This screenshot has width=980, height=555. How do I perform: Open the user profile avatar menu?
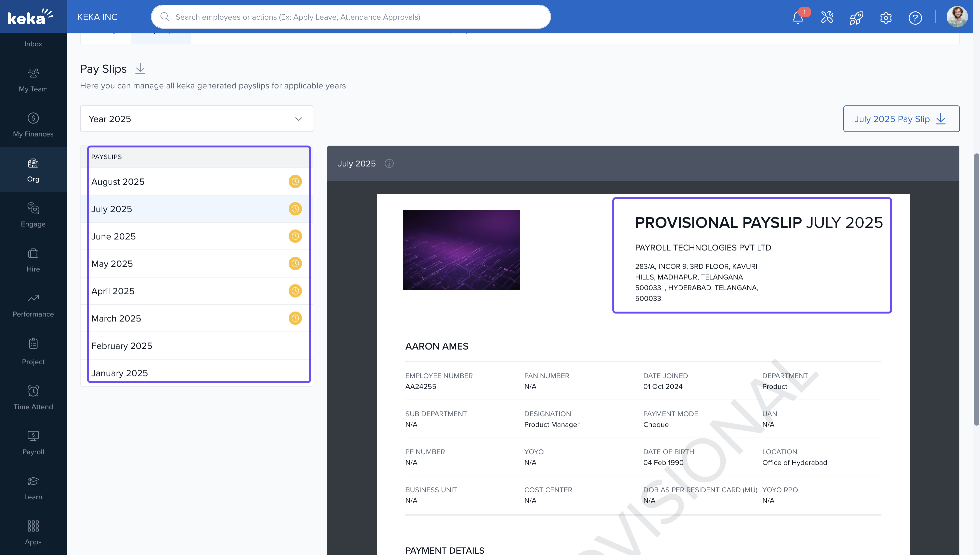click(x=956, y=17)
